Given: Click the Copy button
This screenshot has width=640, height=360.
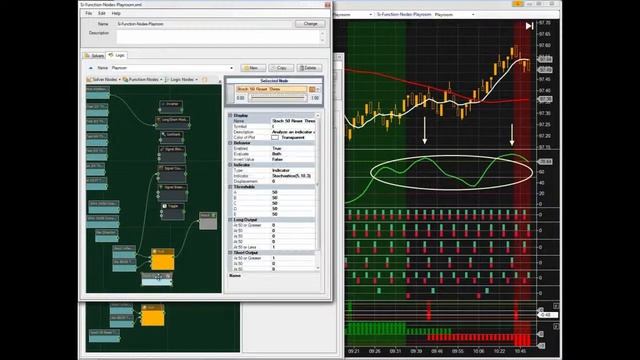Looking at the screenshot, I should point(281,68).
